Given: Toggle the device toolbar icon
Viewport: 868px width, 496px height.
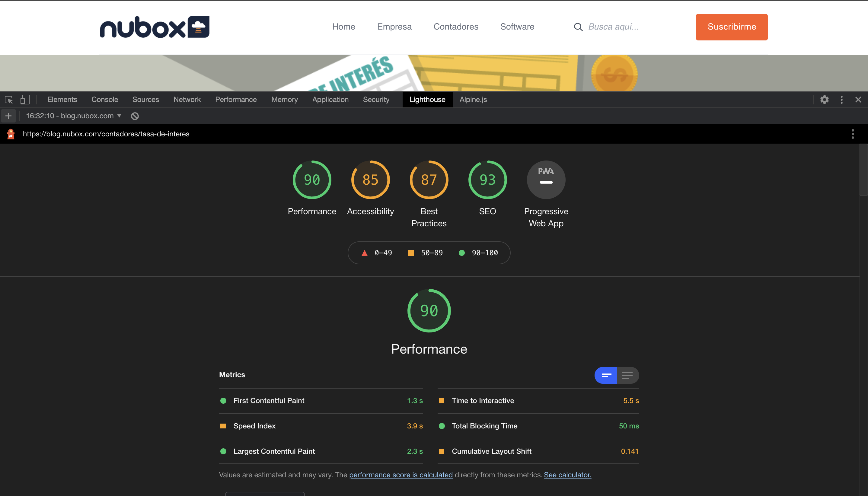Looking at the screenshot, I should [25, 100].
